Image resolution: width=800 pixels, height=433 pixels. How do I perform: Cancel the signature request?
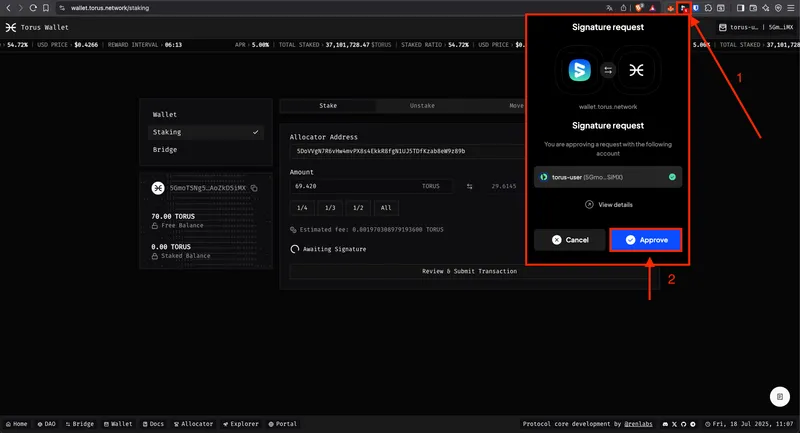(x=570, y=240)
